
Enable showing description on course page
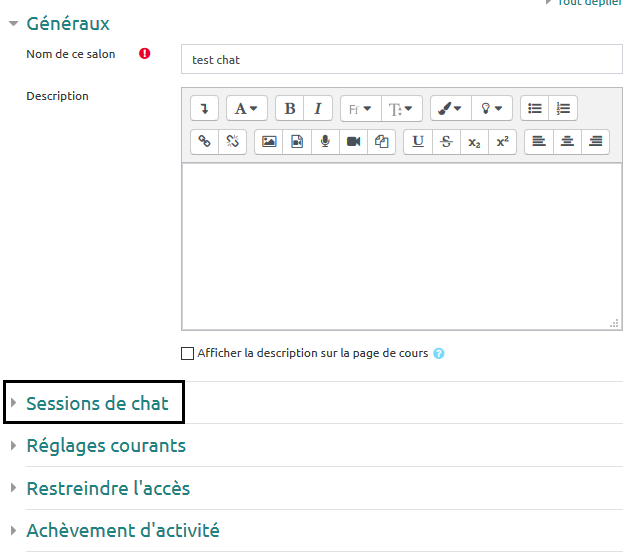(187, 353)
